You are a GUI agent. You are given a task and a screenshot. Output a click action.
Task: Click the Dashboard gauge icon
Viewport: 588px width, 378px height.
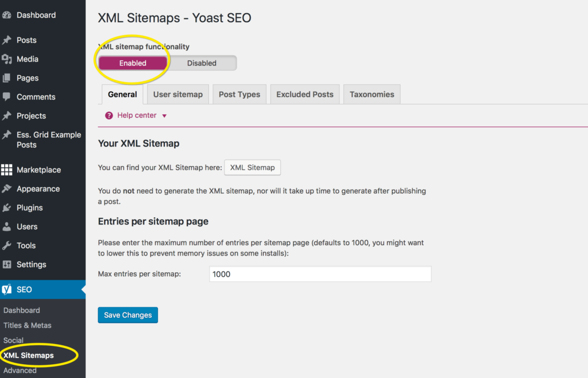(6, 15)
